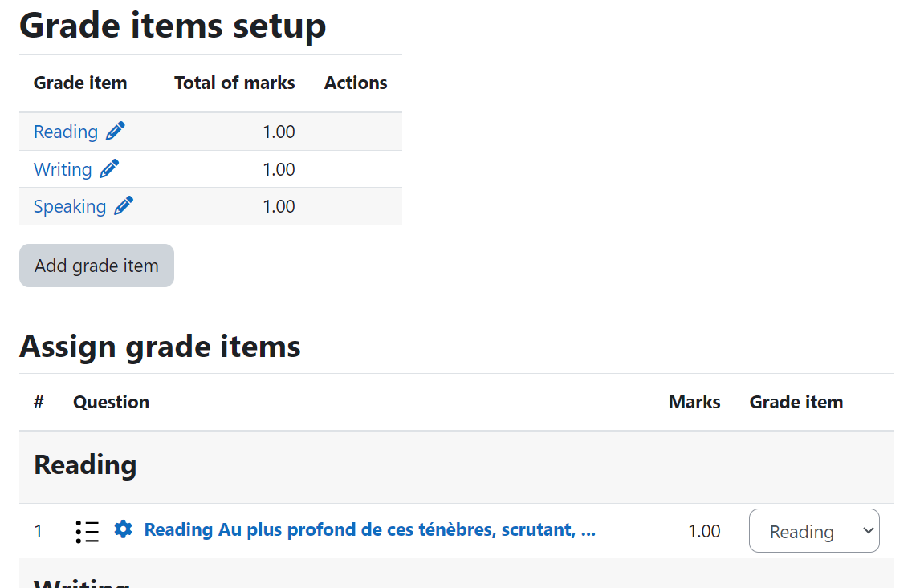Click the 'Total of marks' column header

coord(234,83)
